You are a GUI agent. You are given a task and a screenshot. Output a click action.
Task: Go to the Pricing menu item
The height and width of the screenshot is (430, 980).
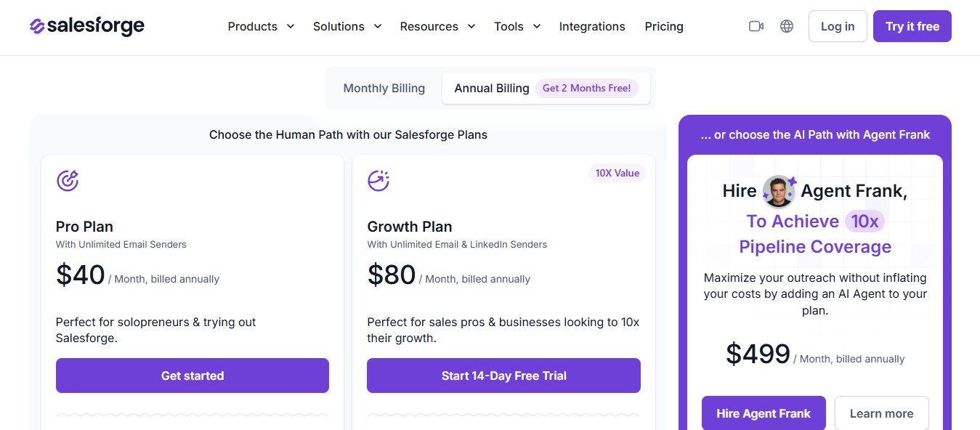click(663, 26)
